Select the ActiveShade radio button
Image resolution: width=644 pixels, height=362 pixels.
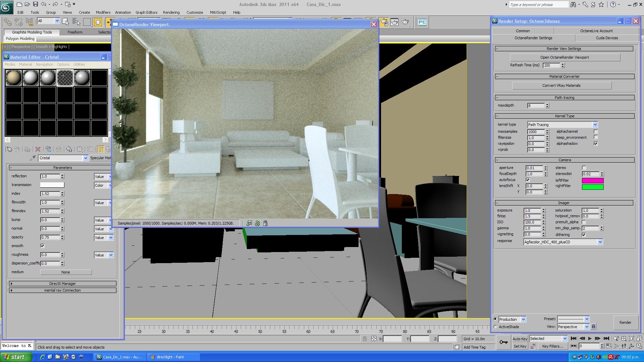[x=495, y=327]
